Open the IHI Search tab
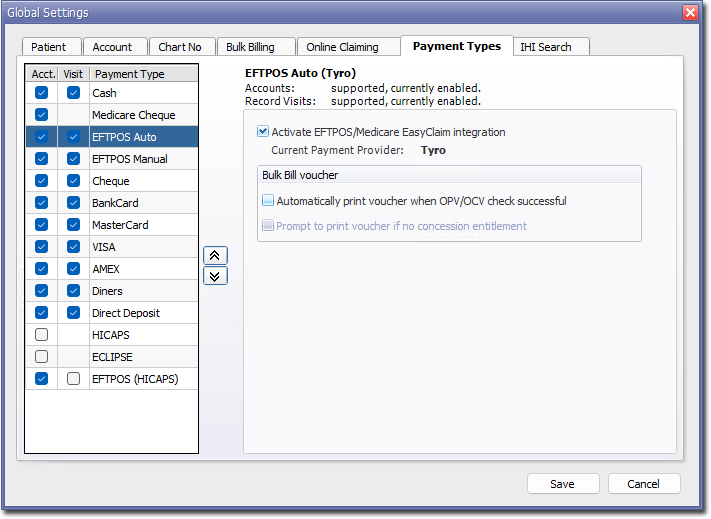The height and width of the screenshot is (519, 711). pyautogui.click(x=546, y=47)
